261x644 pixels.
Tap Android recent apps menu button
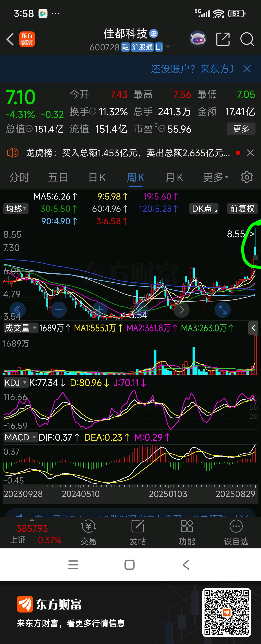(73, 565)
